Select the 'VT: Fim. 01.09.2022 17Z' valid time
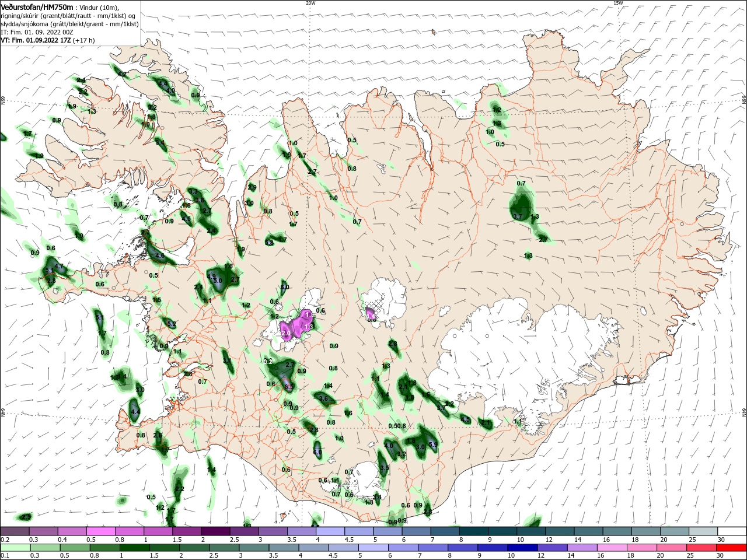This screenshot has width=747, height=560. (36, 40)
